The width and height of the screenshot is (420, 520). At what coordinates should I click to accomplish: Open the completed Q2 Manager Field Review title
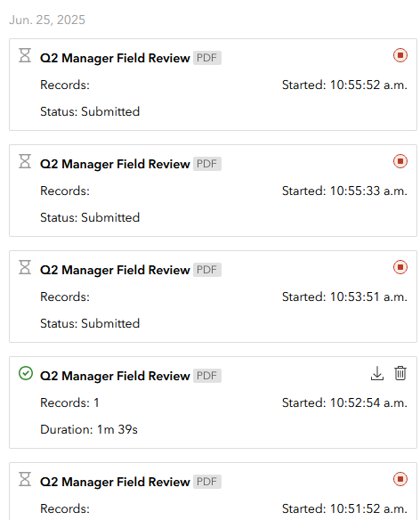coord(115,376)
